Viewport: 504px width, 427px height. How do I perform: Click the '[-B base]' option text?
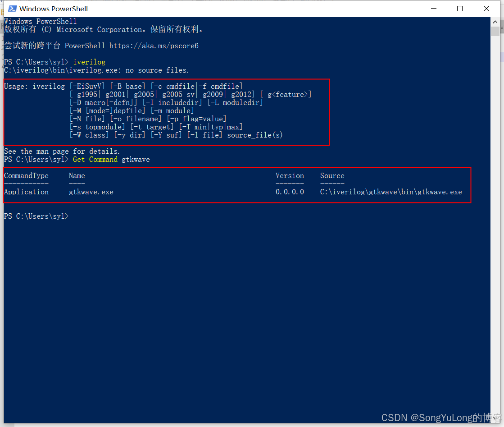[x=127, y=86]
